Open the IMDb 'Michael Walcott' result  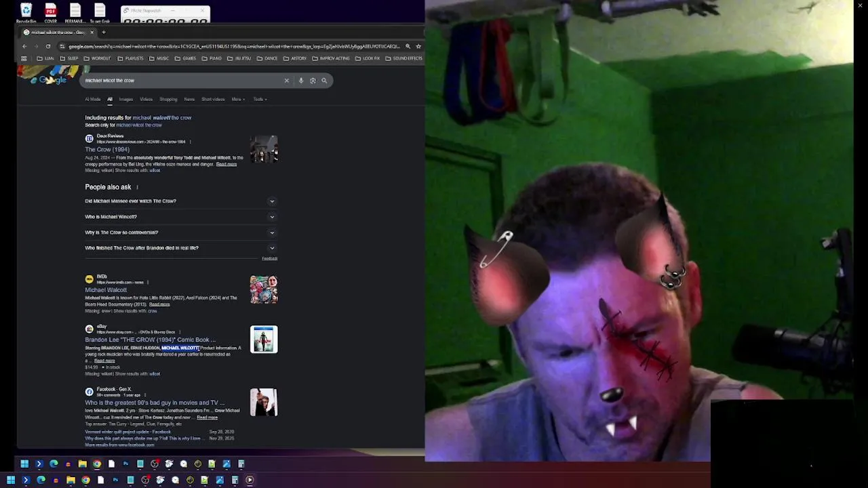pyautogui.click(x=106, y=290)
